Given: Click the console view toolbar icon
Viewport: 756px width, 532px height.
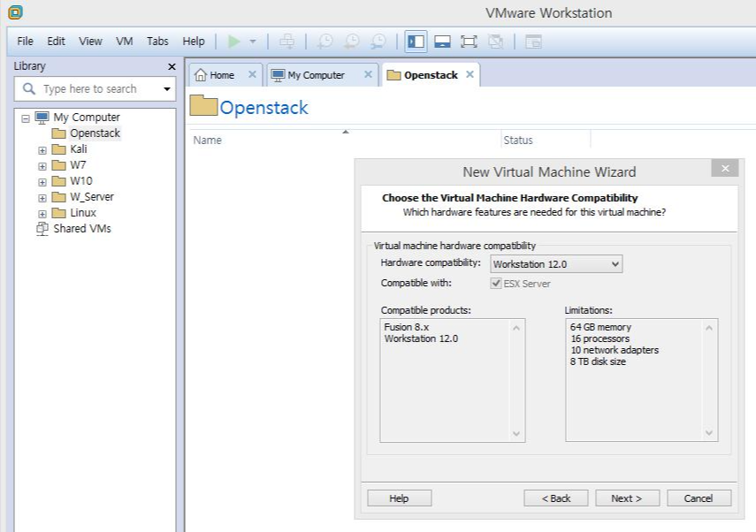Looking at the screenshot, I should 533,42.
